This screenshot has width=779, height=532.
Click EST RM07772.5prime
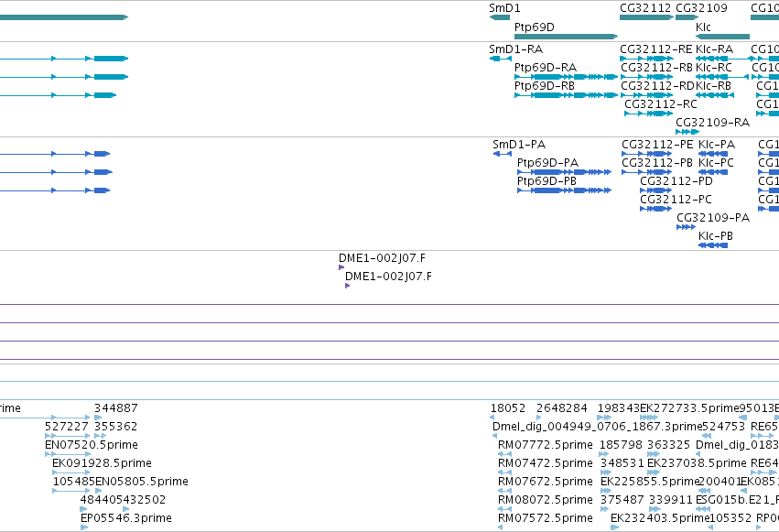tap(504, 454)
